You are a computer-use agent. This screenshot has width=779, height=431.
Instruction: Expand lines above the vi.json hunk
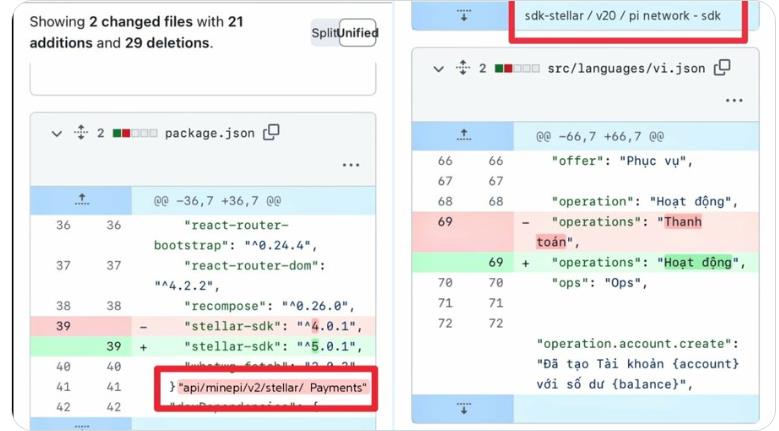463,136
